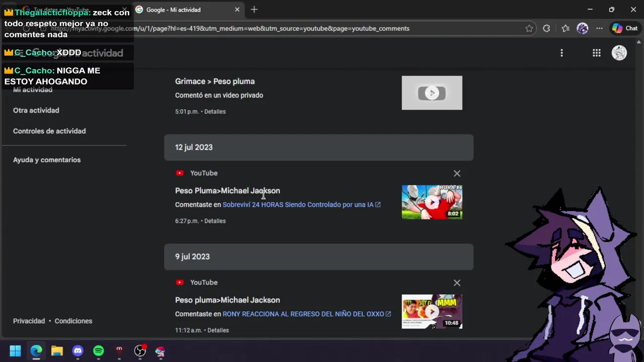
Task: Click the YouTube logo in 9 jul entry
Action: coord(180,283)
